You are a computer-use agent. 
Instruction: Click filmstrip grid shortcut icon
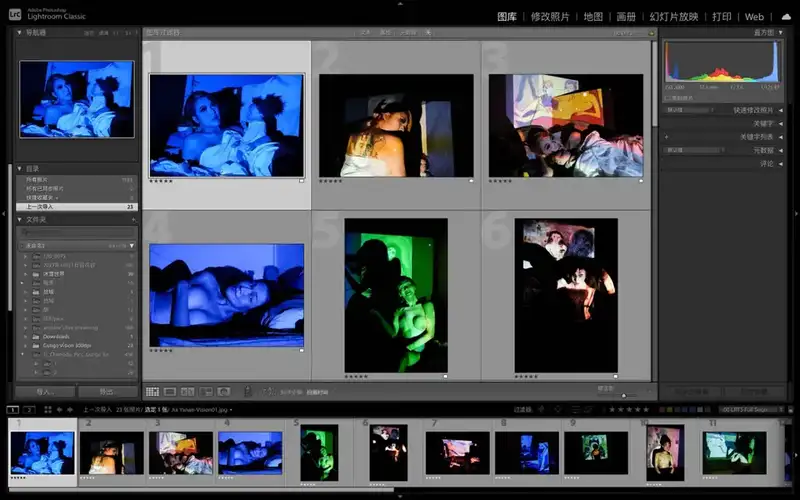click(x=48, y=410)
